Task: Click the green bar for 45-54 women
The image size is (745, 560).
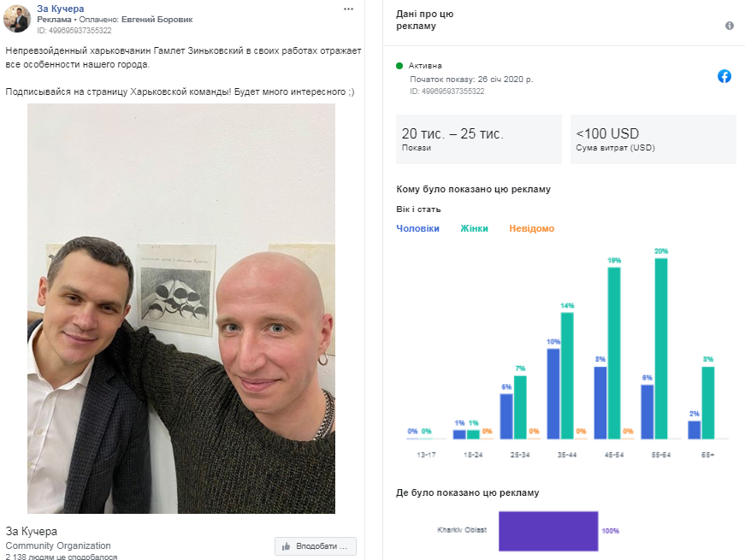Action: 614,353
